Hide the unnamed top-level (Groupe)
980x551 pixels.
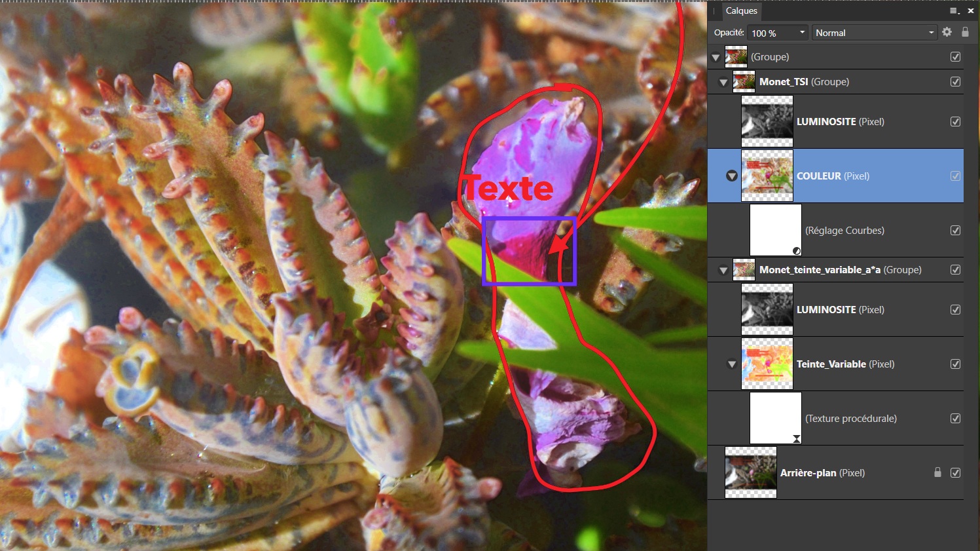coord(956,57)
